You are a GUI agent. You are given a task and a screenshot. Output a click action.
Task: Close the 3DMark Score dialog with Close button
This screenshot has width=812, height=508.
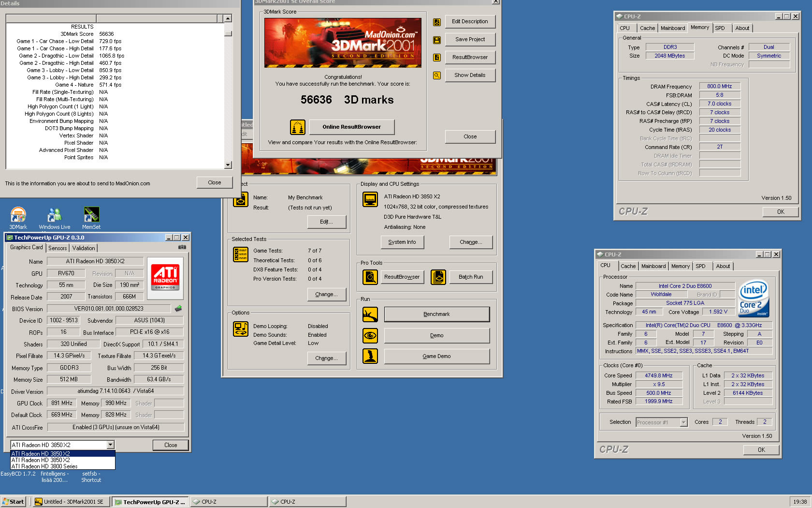point(470,137)
